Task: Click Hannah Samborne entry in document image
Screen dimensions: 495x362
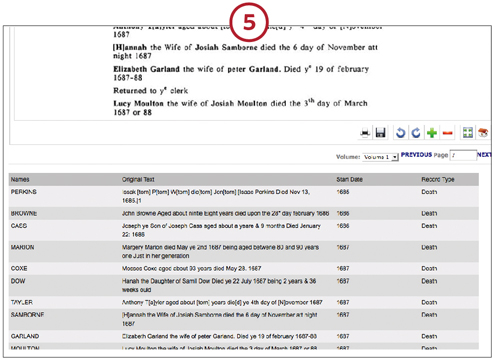Action: pos(245,51)
